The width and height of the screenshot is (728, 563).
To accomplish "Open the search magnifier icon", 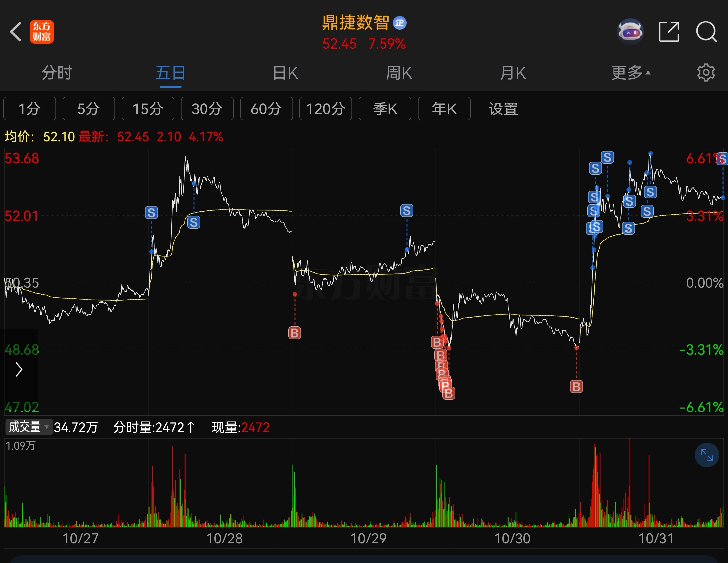I will click(706, 32).
